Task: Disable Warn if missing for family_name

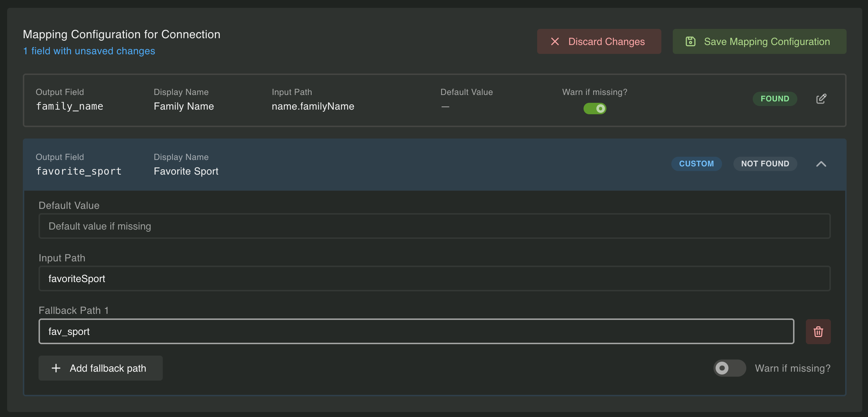Action: 595,109
